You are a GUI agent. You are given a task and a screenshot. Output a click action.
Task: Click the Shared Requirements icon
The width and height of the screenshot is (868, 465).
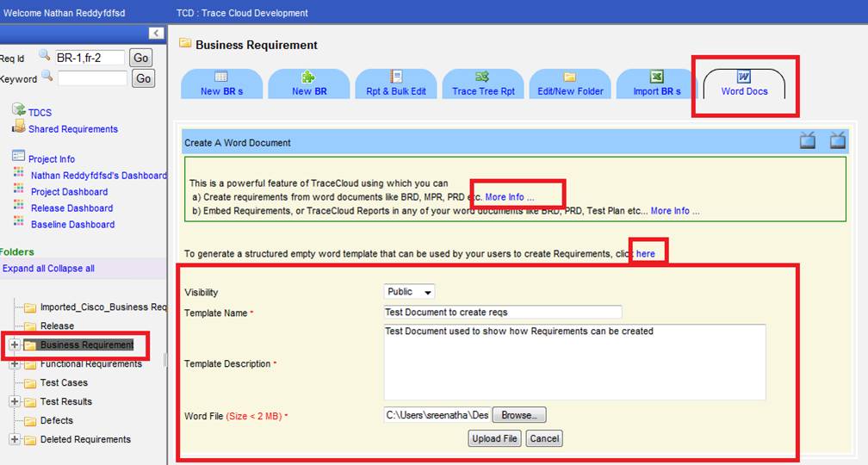click(x=19, y=127)
